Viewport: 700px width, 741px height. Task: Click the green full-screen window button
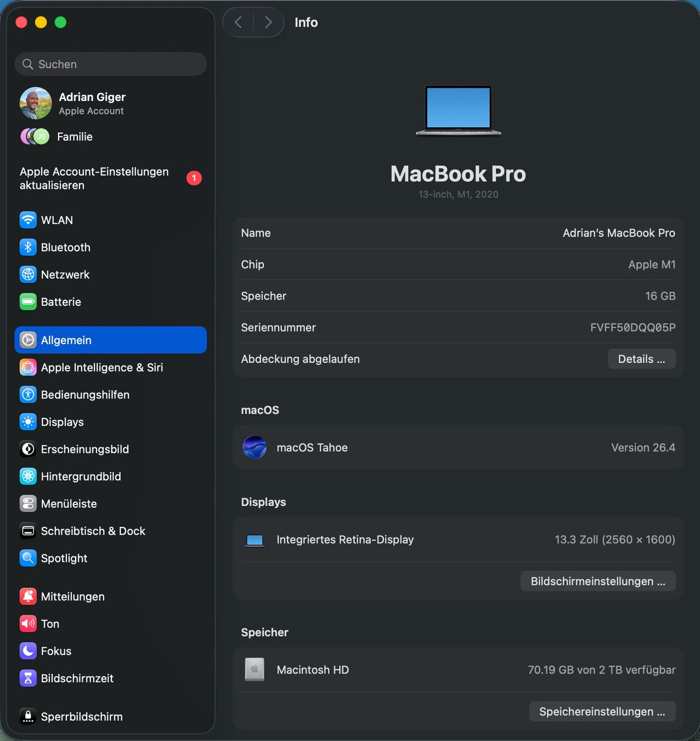click(61, 22)
